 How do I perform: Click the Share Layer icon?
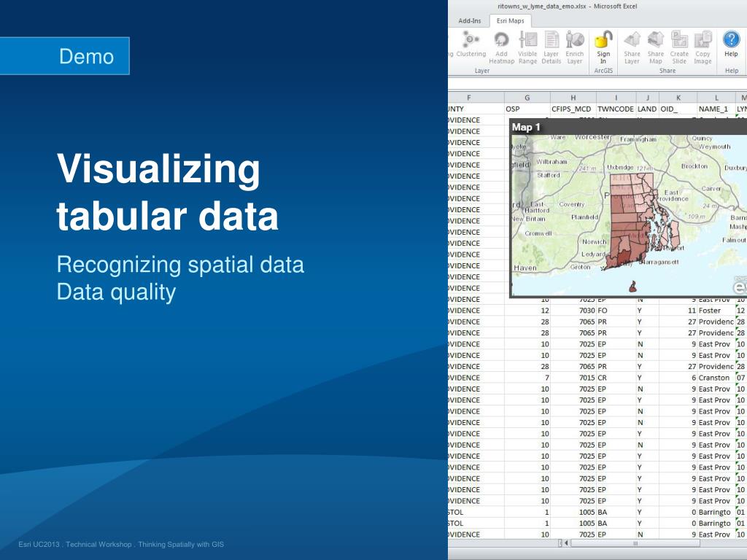coord(632,47)
